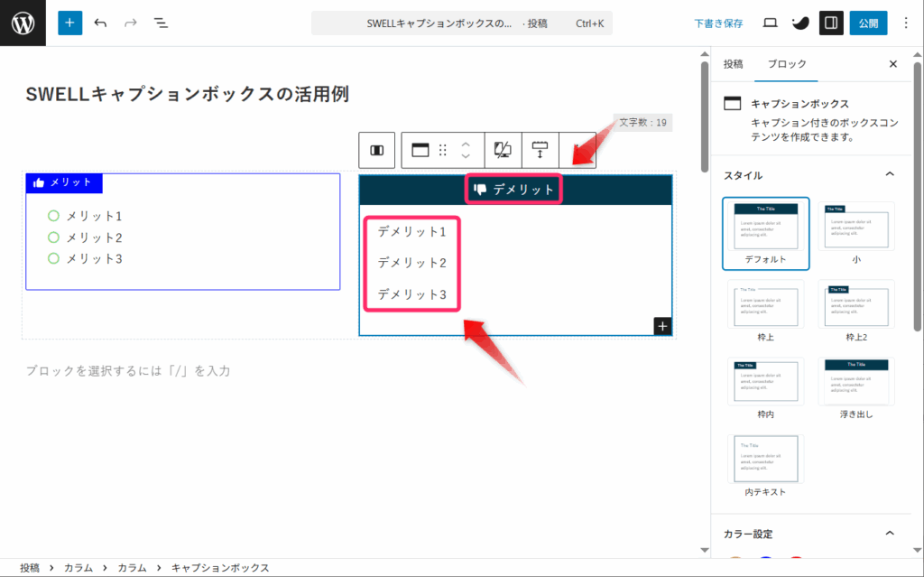The width and height of the screenshot is (924, 577).
Task: Collapse the スタイル panel
Action: [x=890, y=174]
